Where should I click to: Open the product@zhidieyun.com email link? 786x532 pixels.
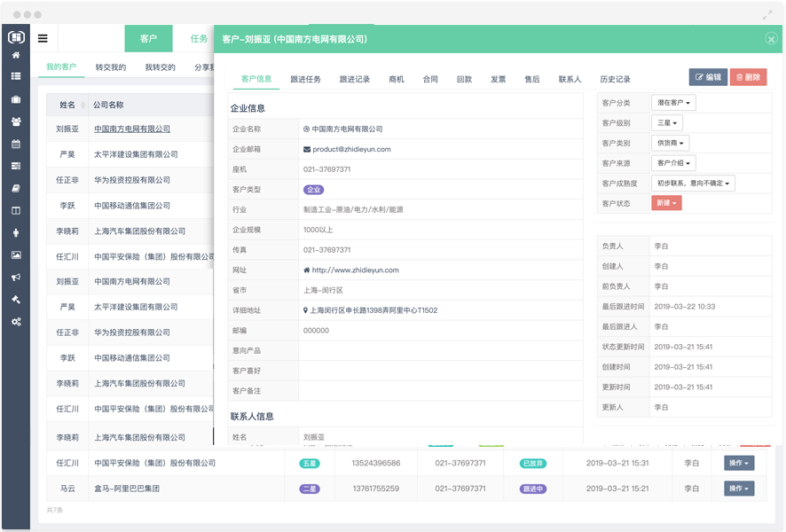[x=351, y=149]
